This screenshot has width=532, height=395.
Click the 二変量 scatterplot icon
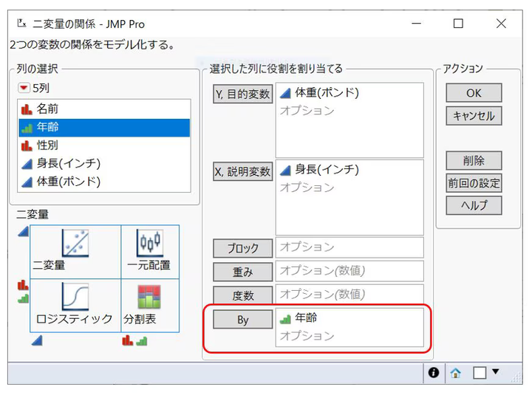[75, 243]
